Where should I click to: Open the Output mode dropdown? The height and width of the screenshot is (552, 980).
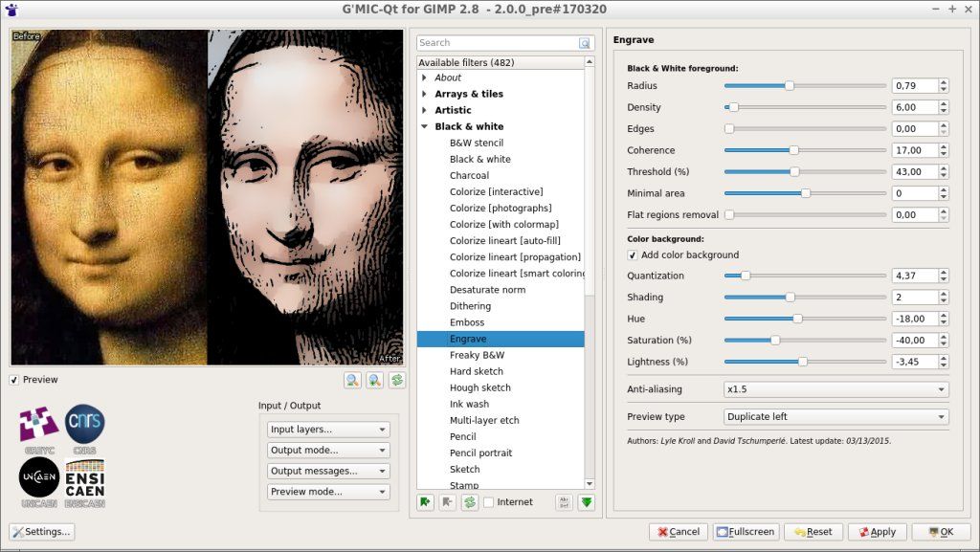coord(329,451)
